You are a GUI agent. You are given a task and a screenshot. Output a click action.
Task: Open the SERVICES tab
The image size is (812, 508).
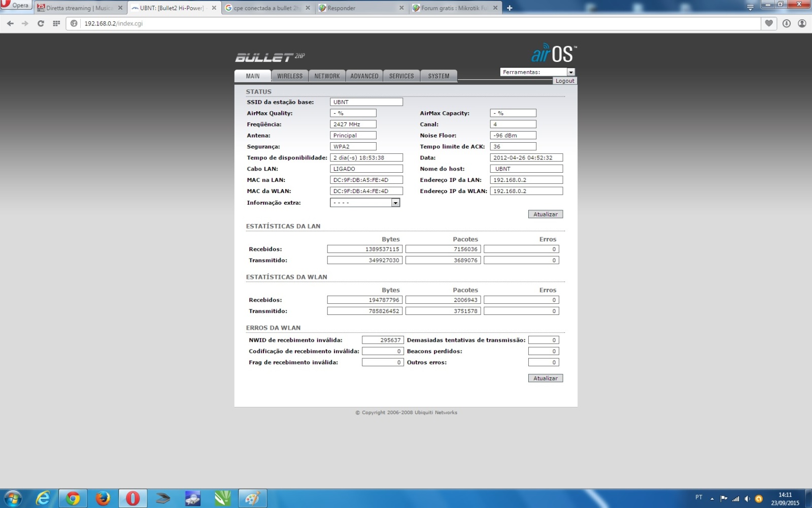[401, 76]
